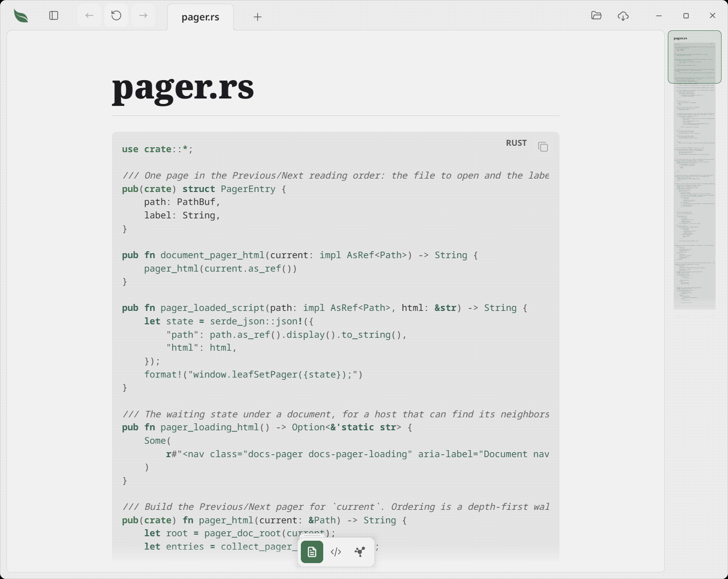728x579 pixels.
Task: Click the 'pub fn pager_loaded_script' line
Action: 325,308
